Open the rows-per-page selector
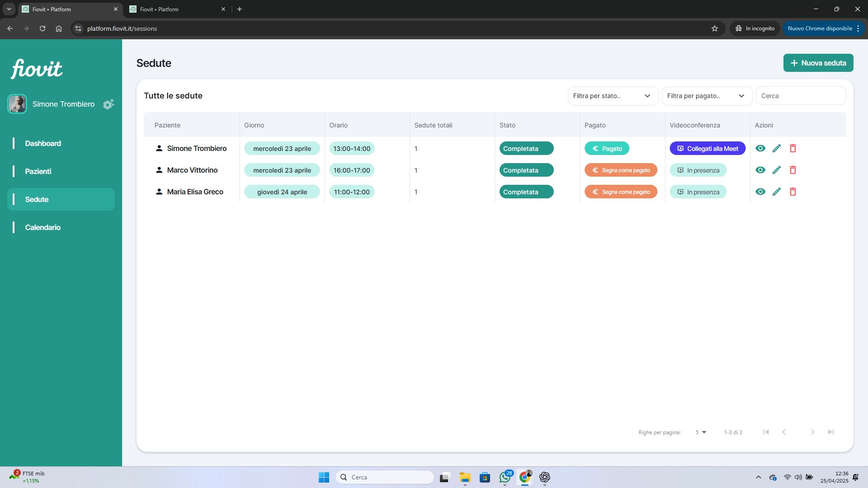The image size is (868, 488). [x=700, y=432]
